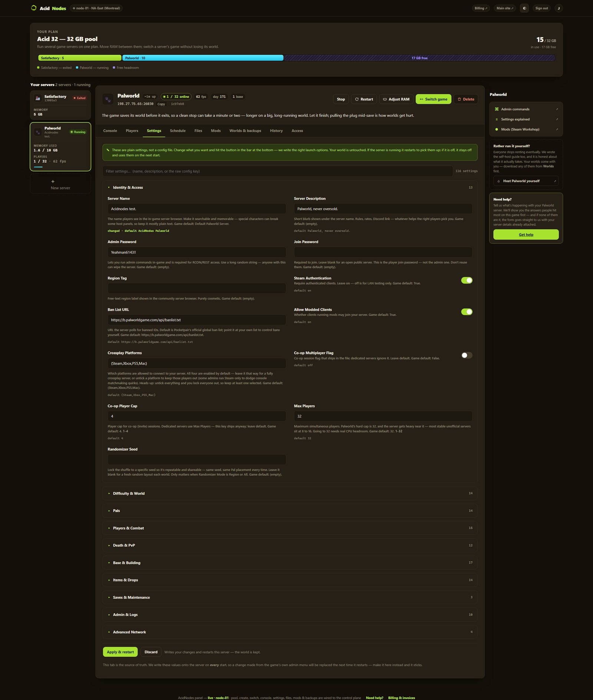593x700 pixels.
Task: Stop the Palworld server
Action: 341,99
